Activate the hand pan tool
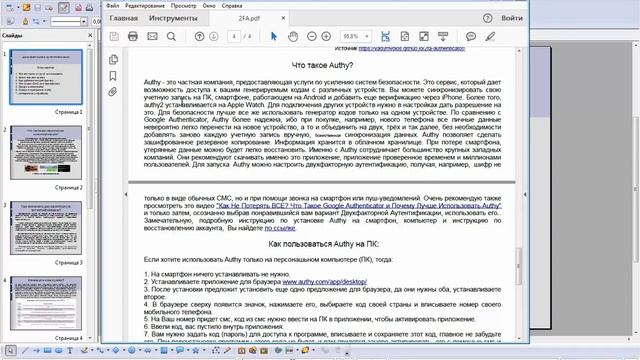 (293, 36)
